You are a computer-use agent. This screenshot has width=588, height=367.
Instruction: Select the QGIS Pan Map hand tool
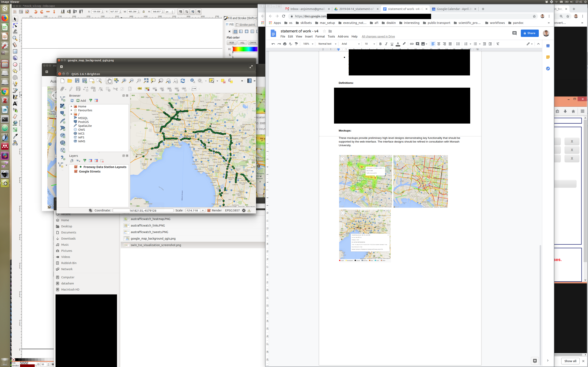tap(109, 81)
